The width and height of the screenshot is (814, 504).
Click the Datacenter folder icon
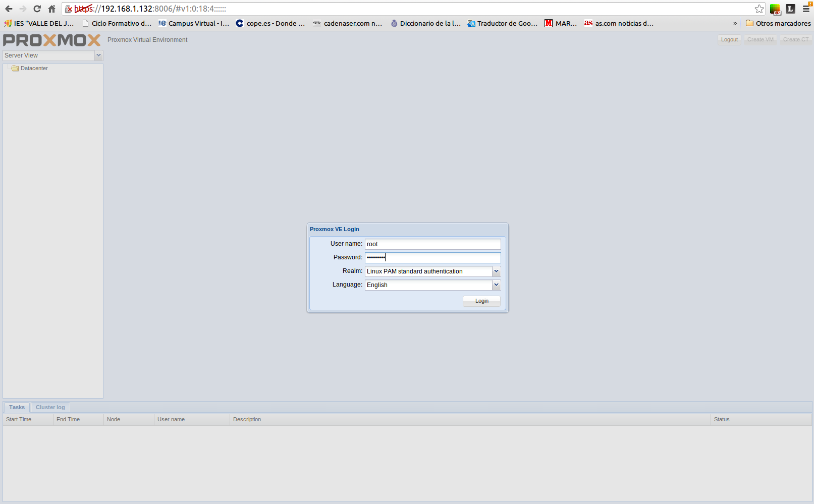pos(15,69)
